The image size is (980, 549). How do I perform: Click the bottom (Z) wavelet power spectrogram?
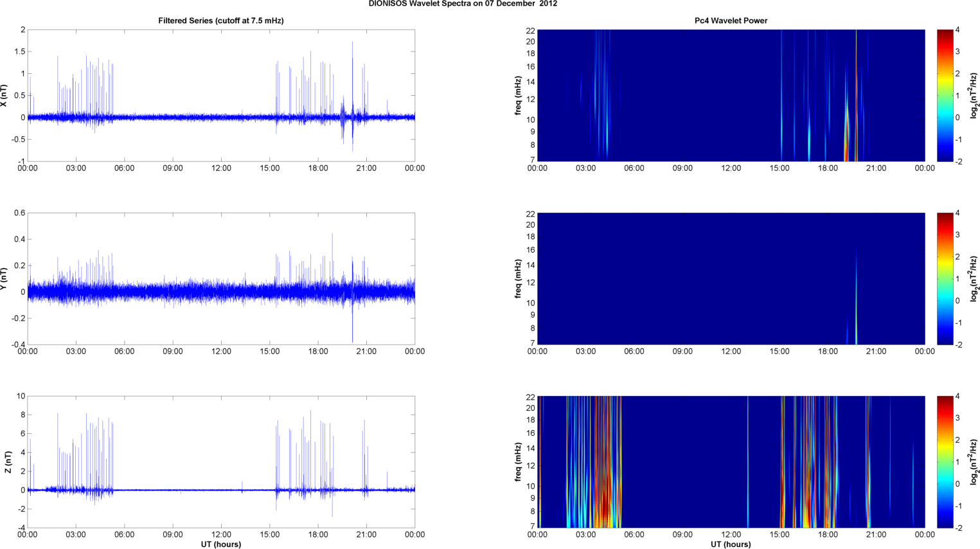[731, 462]
